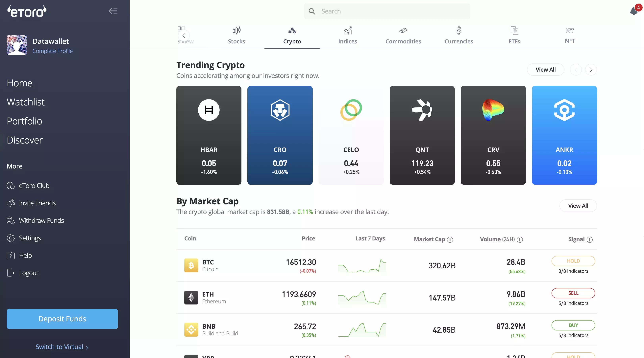Screen dimensions: 644x358
Task: Open the Portfolio page
Action: [24, 121]
